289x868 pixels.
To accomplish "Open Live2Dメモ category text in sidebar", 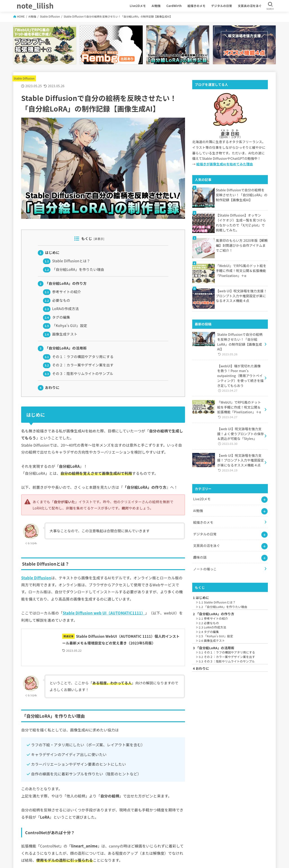I will tap(202, 499).
